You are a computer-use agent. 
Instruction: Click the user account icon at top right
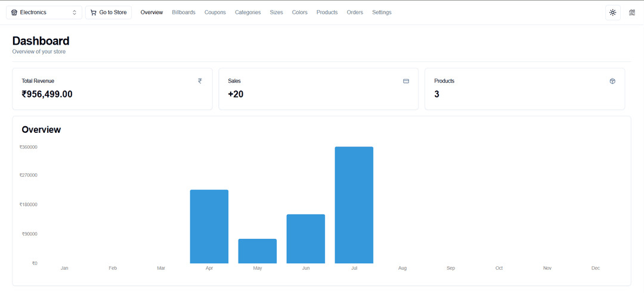[x=632, y=13]
